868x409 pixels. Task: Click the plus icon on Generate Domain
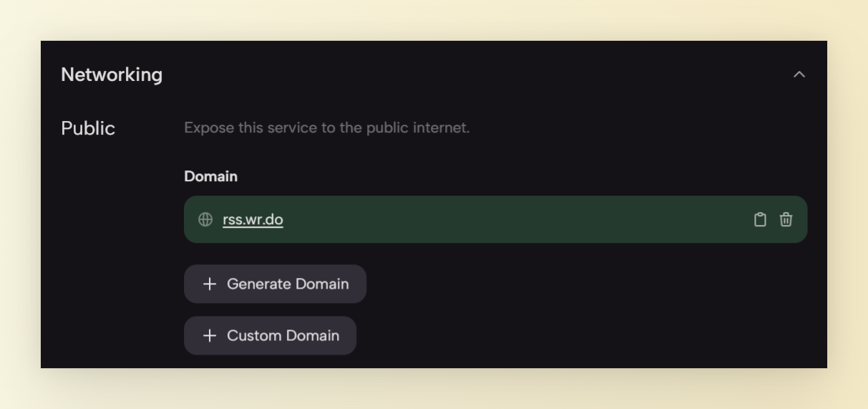[x=210, y=284]
